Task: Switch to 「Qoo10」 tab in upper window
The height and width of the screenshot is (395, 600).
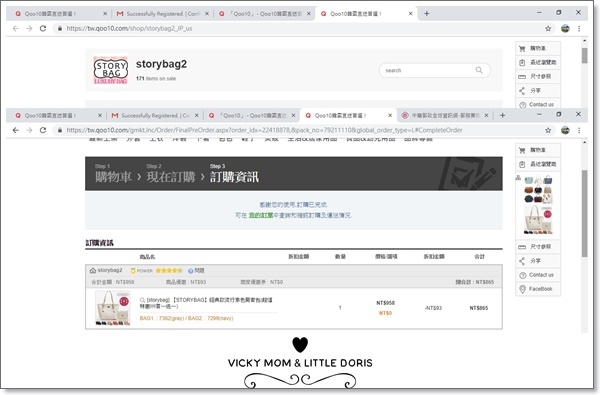Action: pyautogui.click(x=264, y=14)
